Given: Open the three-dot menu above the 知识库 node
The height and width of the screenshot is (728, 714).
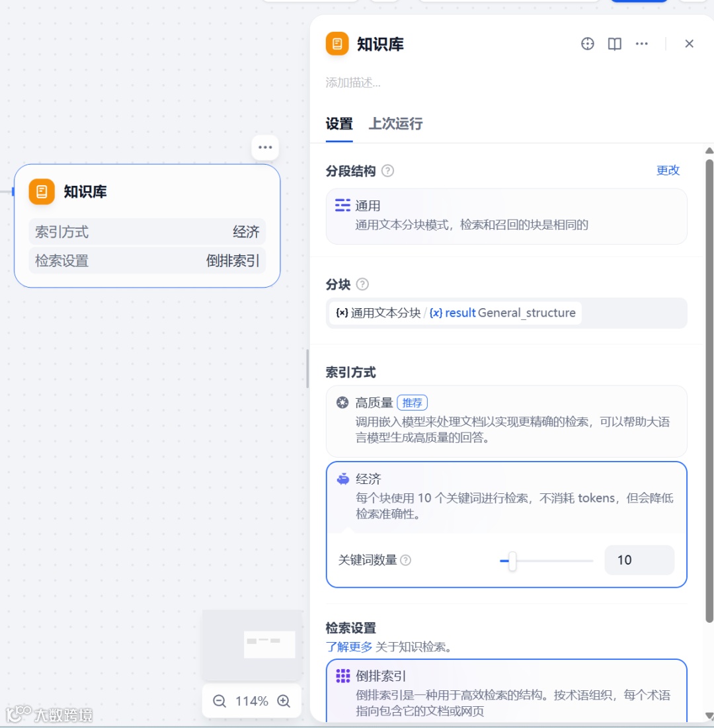Looking at the screenshot, I should [265, 147].
